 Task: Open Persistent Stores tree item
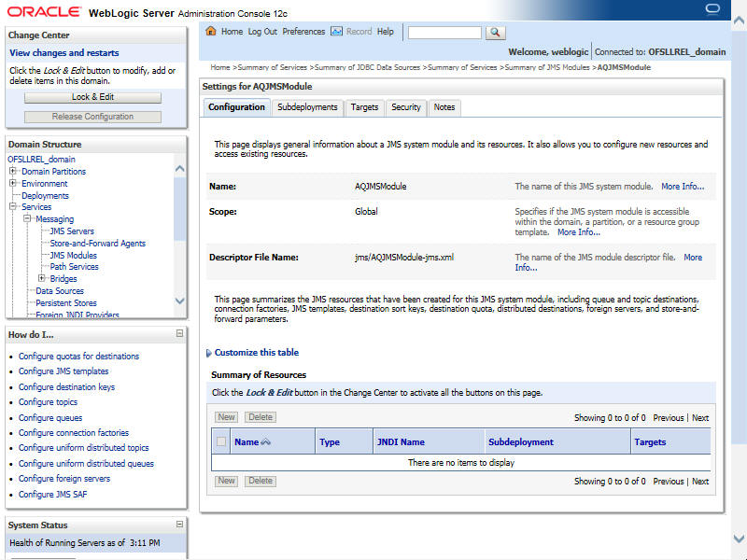click(66, 302)
